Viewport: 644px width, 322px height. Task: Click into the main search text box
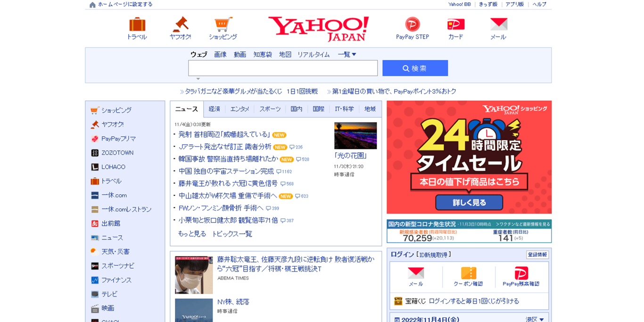[283, 68]
